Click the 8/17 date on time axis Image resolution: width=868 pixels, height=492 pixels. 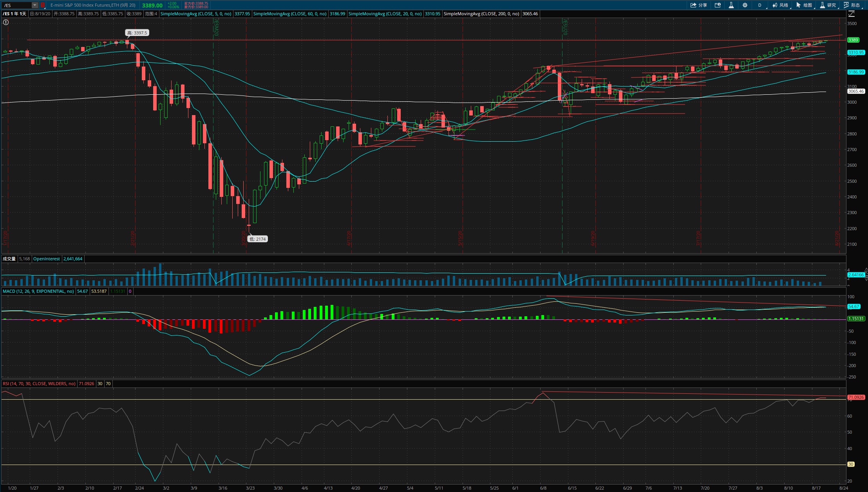click(816, 488)
